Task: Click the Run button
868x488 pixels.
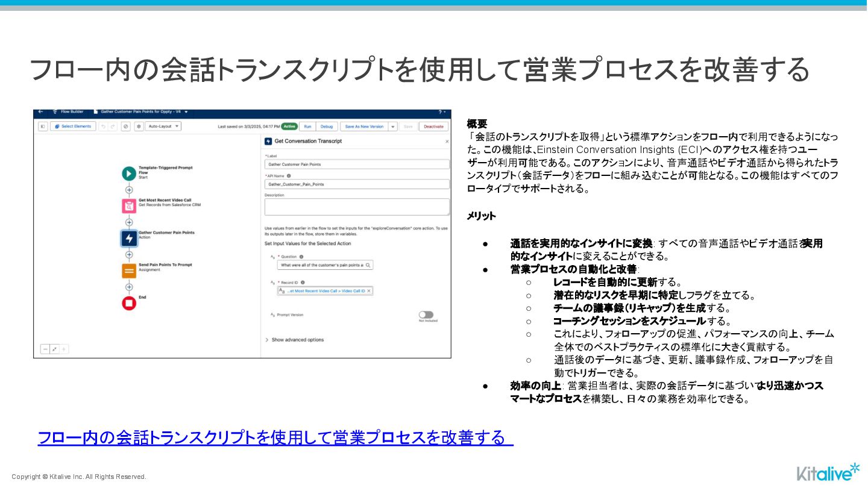Action: click(307, 127)
